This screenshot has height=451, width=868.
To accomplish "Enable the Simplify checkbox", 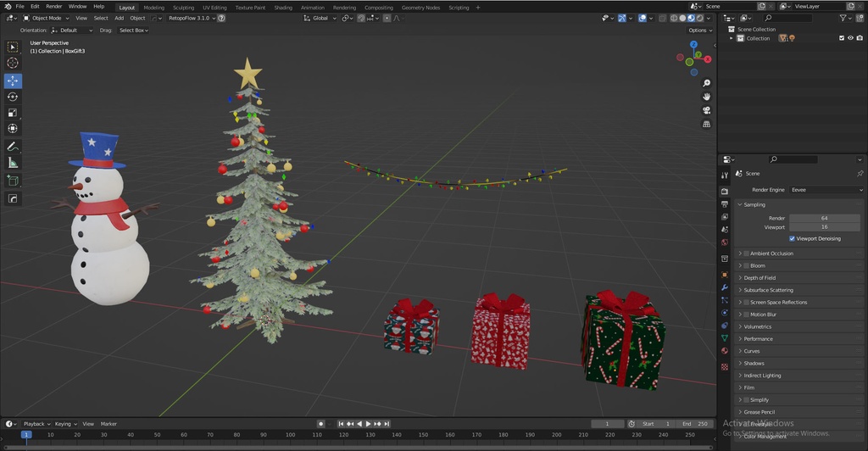I will pyautogui.click(x=746, y=399).
